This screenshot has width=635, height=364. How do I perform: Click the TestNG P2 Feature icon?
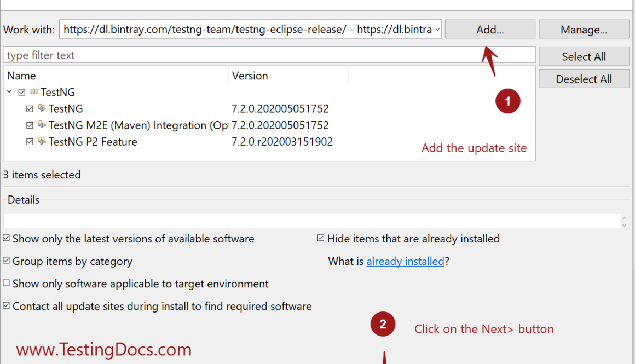[42, 141]
